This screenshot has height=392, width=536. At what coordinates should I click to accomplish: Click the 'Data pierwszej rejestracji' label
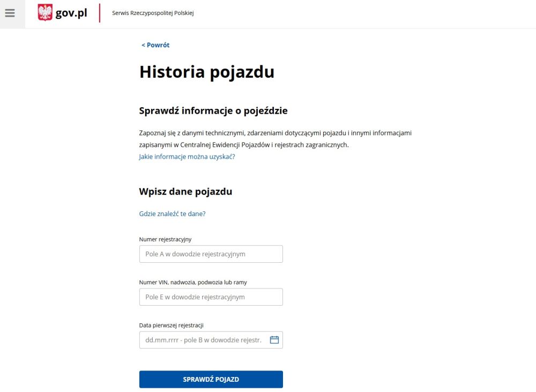(172, 325)
